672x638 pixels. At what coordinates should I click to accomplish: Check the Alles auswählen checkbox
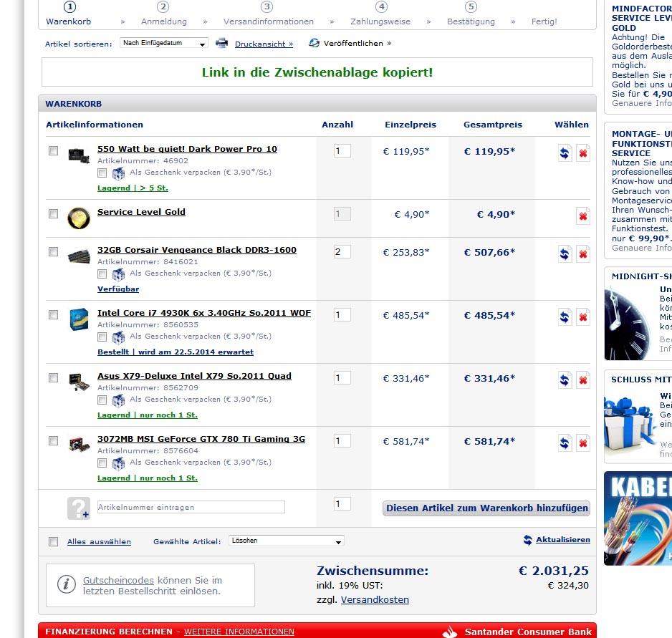click(53, 541)
